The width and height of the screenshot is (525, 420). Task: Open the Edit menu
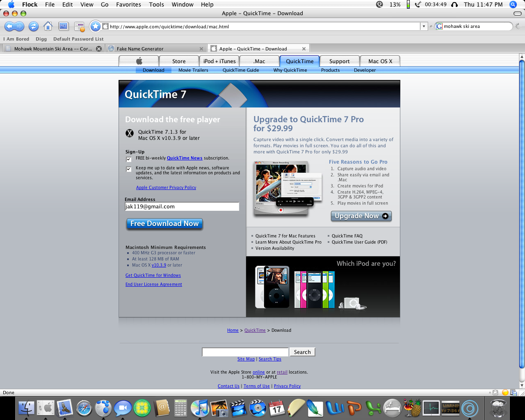pos(68,5)
